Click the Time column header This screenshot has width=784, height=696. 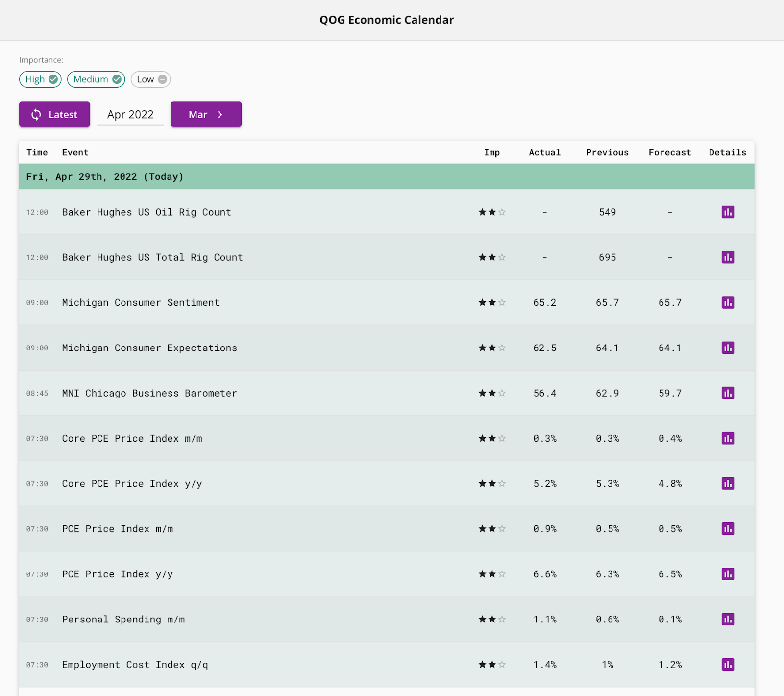37,152
